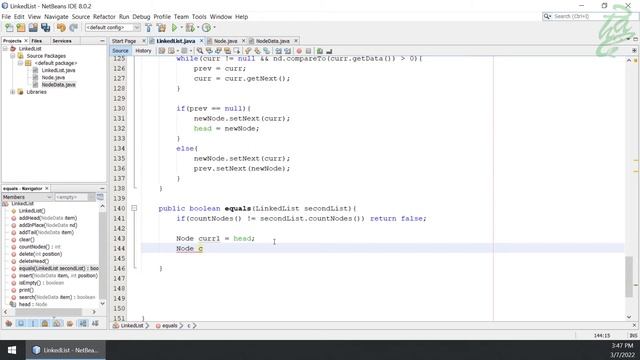Click the Debug Project toolbar icon
This screenshot has width=640, height=360.
coord(190,28)
